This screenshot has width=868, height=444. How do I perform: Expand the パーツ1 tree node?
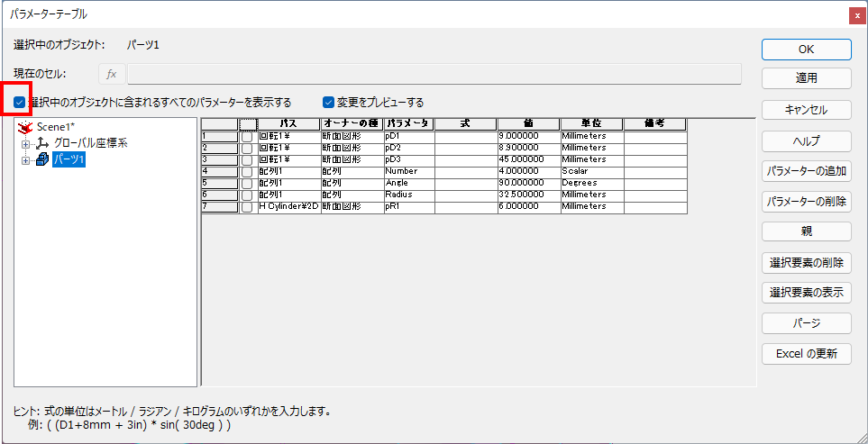pyautogui.click(x=25, y=159)
